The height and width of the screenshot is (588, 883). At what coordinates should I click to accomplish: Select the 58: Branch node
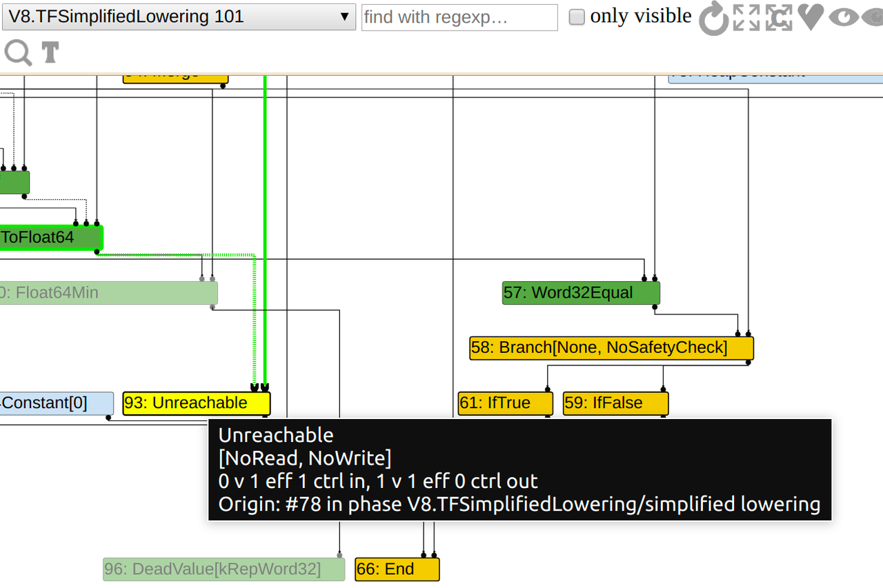click(611, 348)
